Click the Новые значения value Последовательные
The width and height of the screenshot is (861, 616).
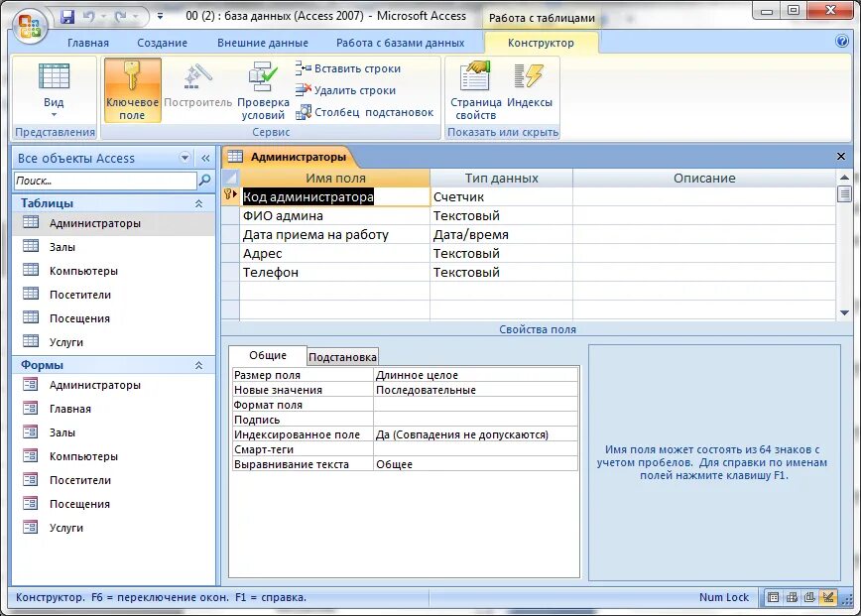[x=475, y=390]
